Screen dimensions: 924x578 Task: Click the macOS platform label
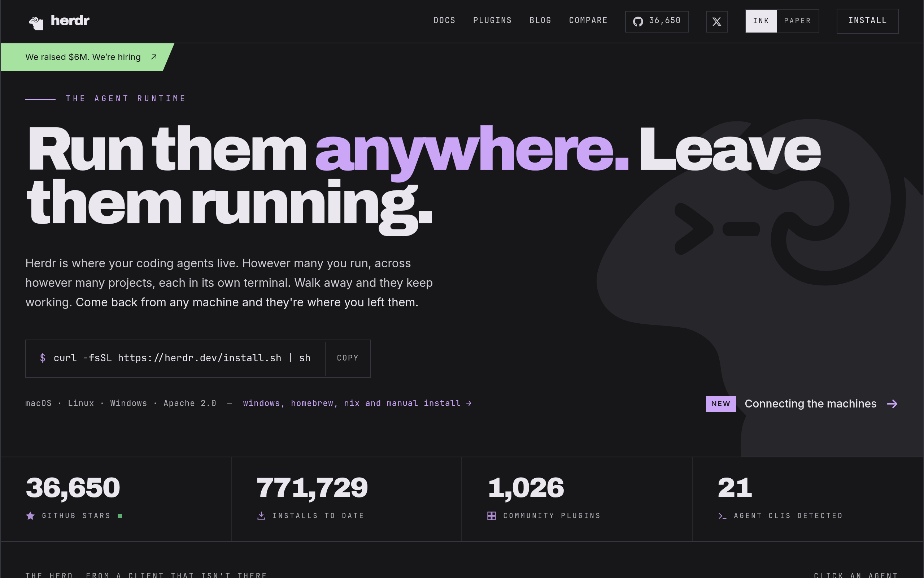[x=38, y=403]
